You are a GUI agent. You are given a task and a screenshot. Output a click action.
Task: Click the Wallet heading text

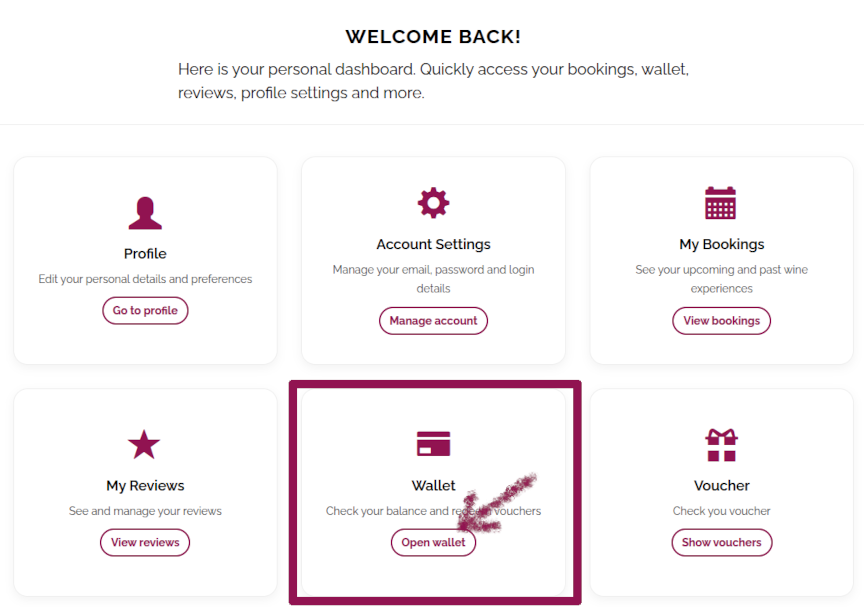coord(433,486)
